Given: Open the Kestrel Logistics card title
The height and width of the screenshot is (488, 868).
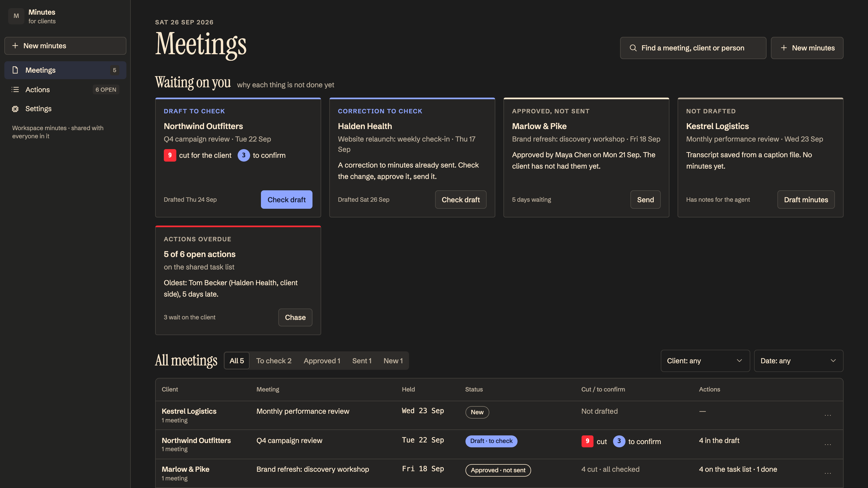Looking at the screenshot, I should (717, 126).
